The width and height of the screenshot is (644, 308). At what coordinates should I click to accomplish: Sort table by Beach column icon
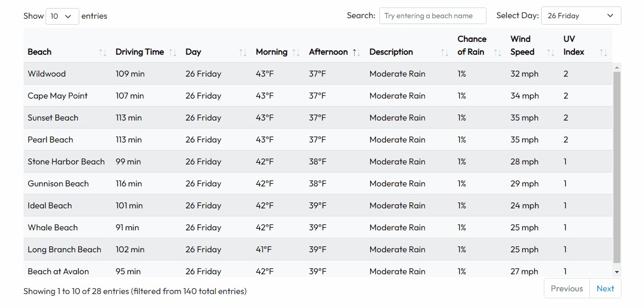point(103,52)
